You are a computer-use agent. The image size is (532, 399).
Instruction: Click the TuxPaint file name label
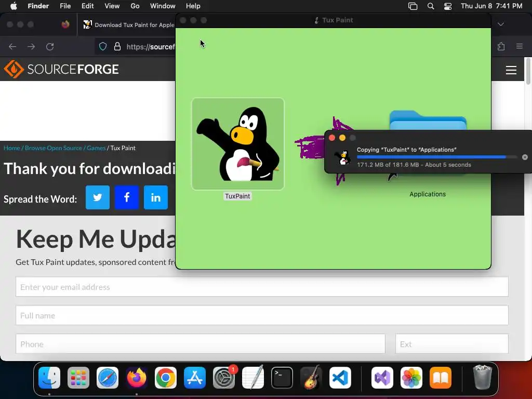click(237, 196)
